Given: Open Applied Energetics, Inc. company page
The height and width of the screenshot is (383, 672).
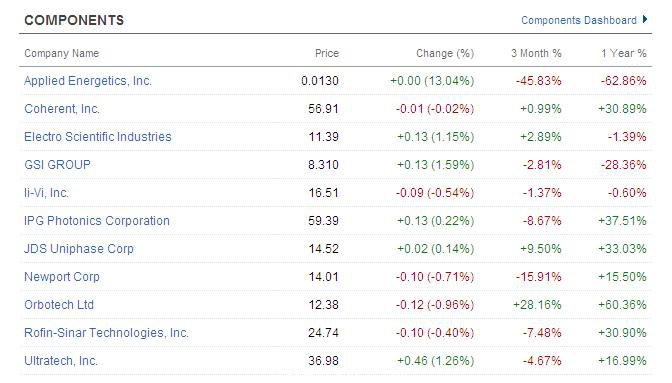Looking at the screenshot, I should click(x=88, y=81).
